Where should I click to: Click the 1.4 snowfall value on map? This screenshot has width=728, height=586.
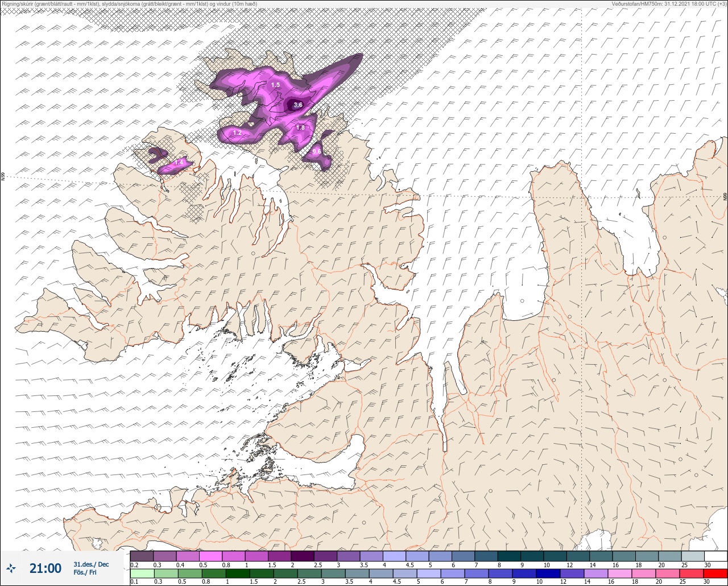(x=179, y=163)
